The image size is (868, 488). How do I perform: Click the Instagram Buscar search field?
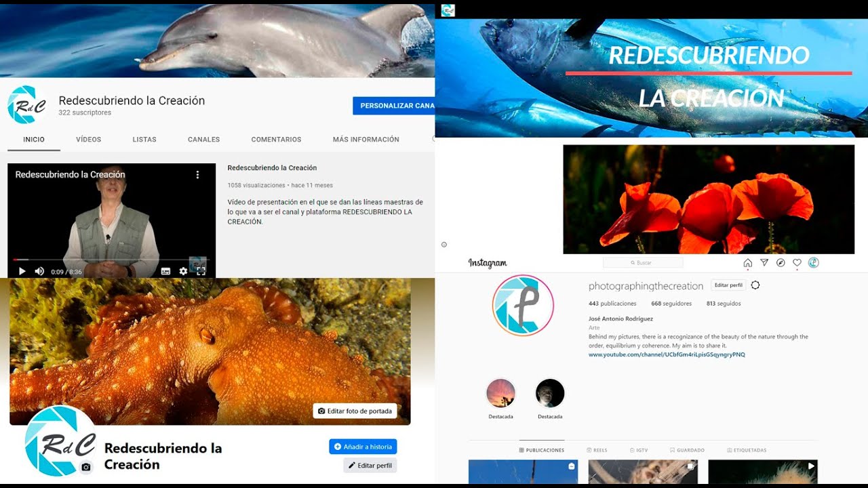643,262
